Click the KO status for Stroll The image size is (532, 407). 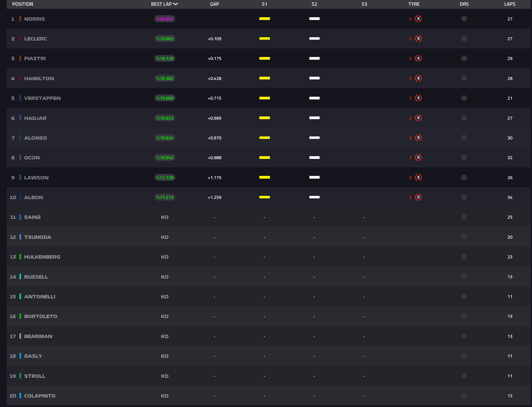tap(165, 376)
